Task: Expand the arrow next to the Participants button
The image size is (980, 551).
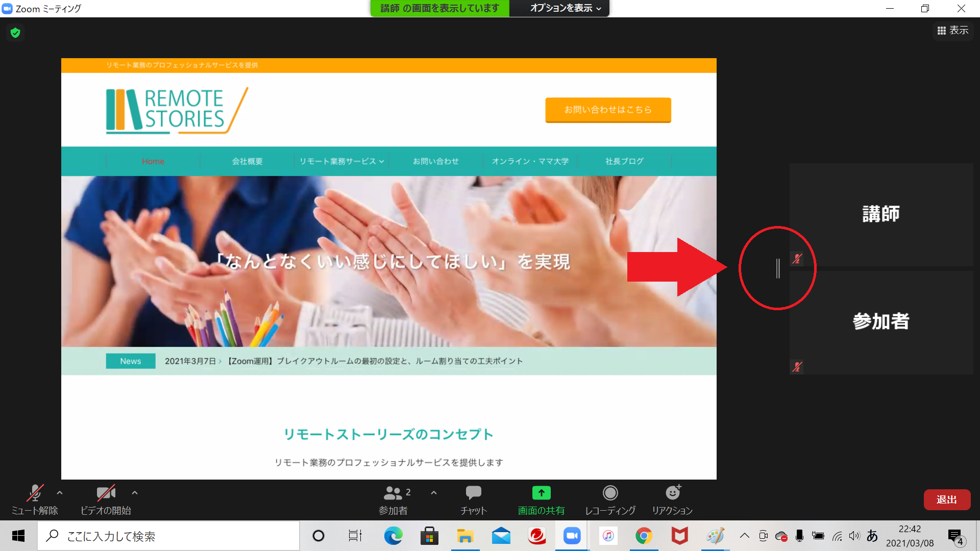Action: click(x=434, y=493)
